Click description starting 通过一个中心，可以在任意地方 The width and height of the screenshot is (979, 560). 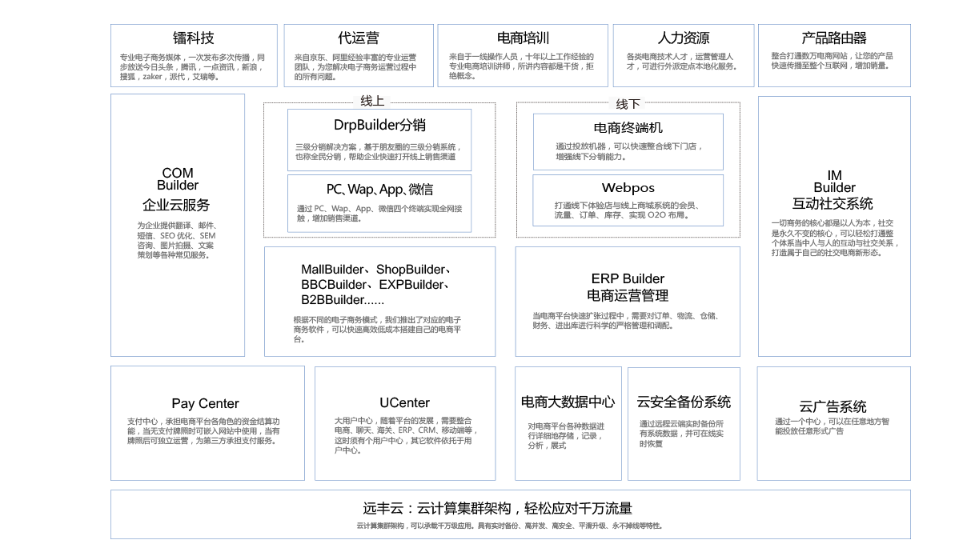pos(832,426)
